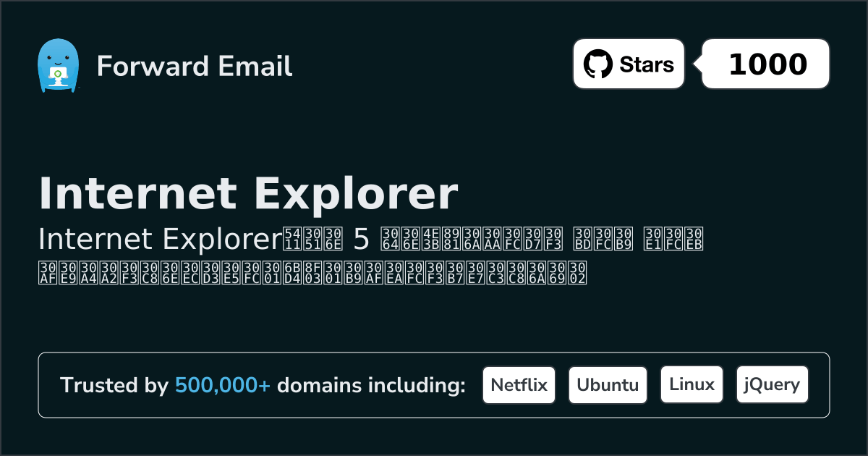
Task: Select the Linux domain badge
Action: pyautogui.click(x=692, y=384)
